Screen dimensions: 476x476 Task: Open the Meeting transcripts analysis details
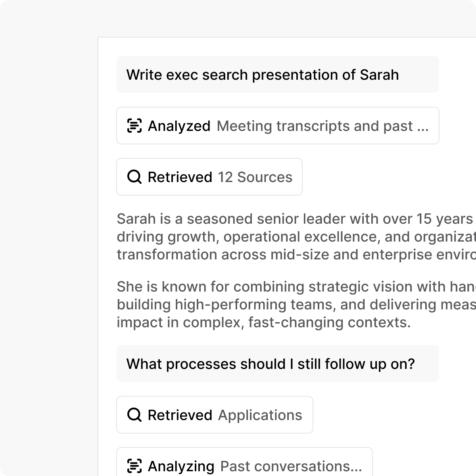tap(277, 126)
